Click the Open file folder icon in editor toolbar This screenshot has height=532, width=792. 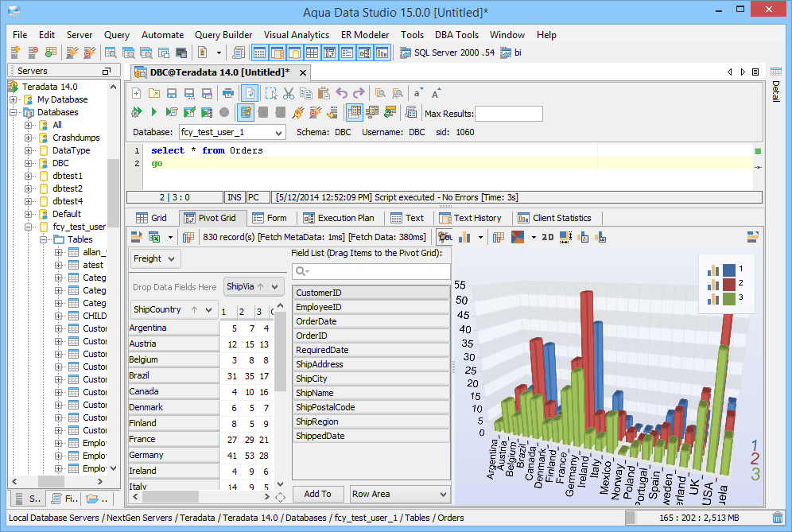point(154,93)
